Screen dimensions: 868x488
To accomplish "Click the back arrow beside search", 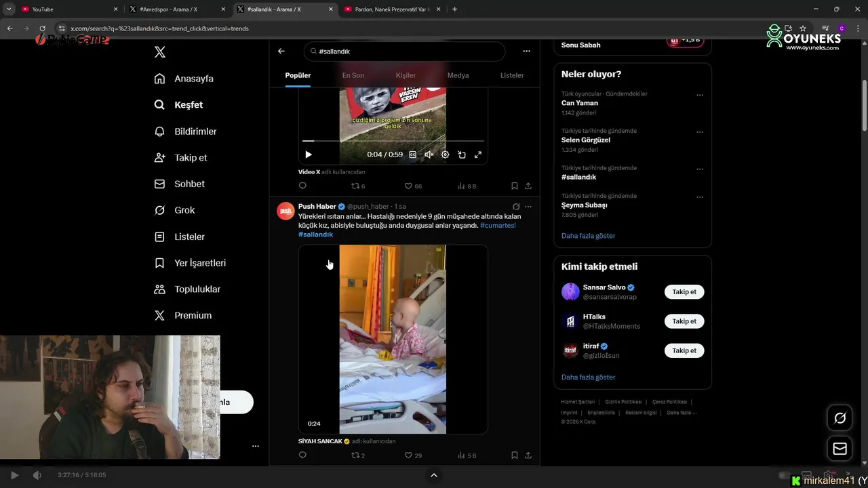I will pos(281,51).
